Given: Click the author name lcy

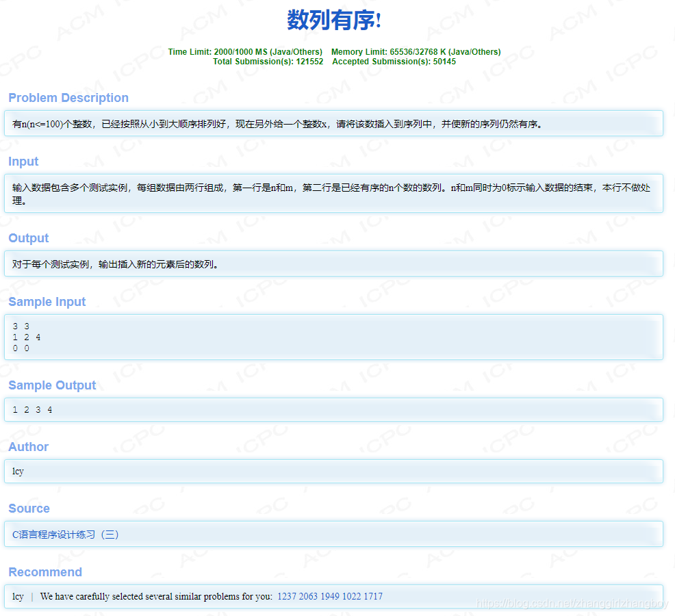Looking at the screenshot, I should (x=18, y=471).
